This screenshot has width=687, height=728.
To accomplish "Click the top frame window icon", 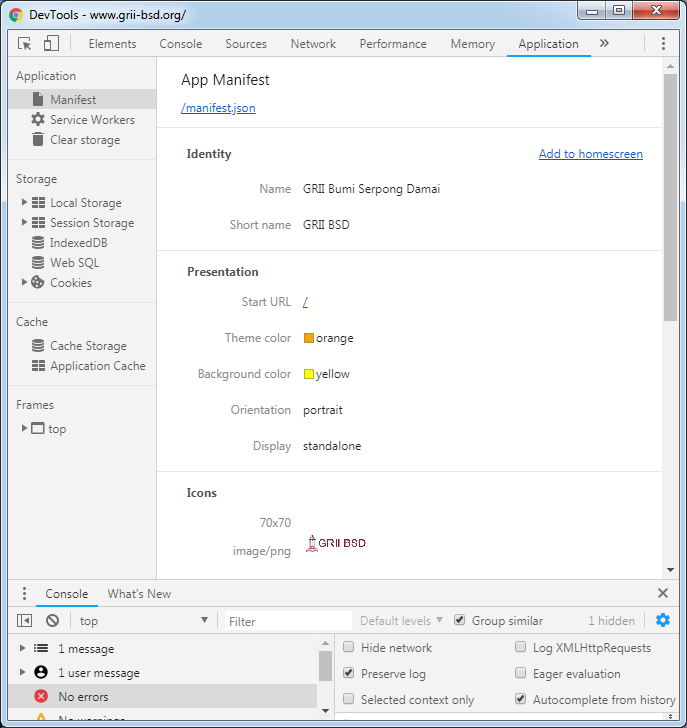I will (x=38, y=428).
